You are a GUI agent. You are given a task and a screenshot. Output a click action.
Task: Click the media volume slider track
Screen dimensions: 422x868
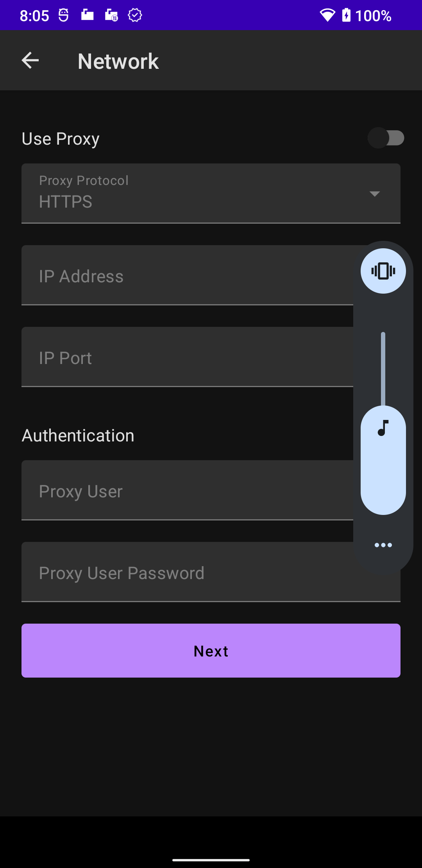pos(383,368)
